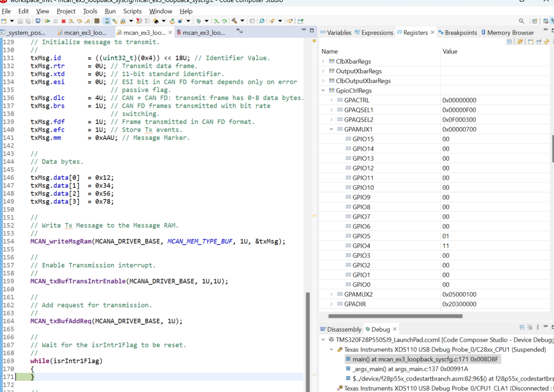Expand the ClbXbarRegs register group
The width and height of the screenshot is (554, 392).
324,61
